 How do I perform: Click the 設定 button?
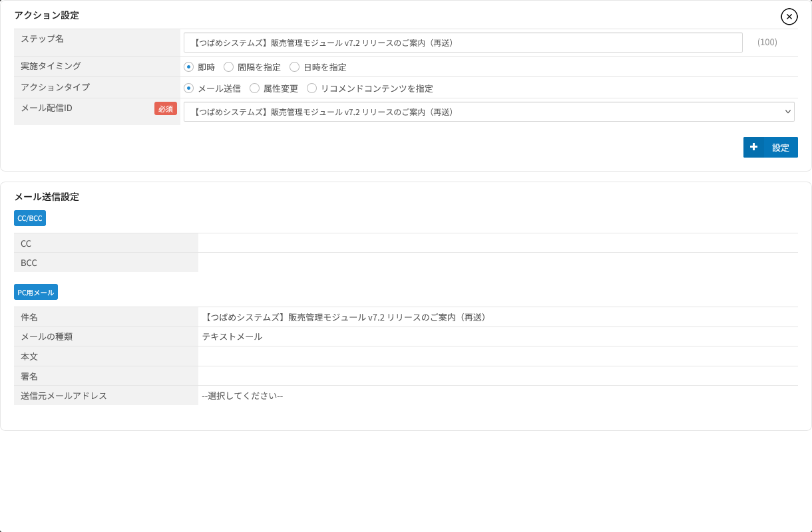(x=771, y=148)
